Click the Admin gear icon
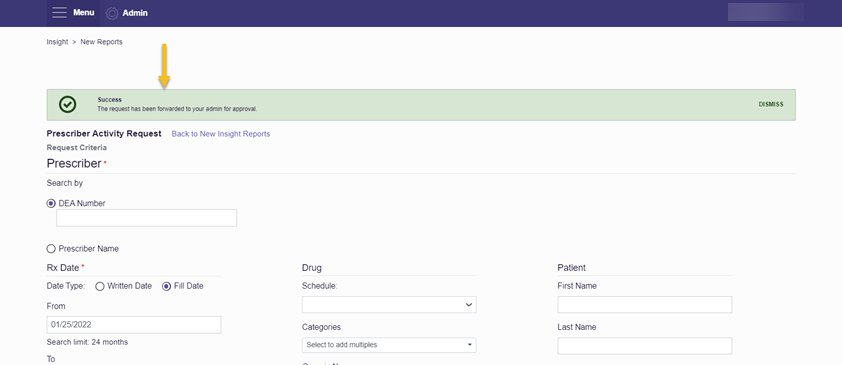 pyautogui.click(x=112, y=13)
